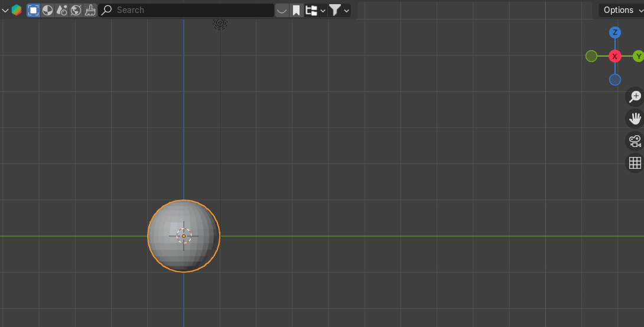Click the magnifier zoom view icon
The width and height of the screenshot is (644, 327).
[635, 97]
